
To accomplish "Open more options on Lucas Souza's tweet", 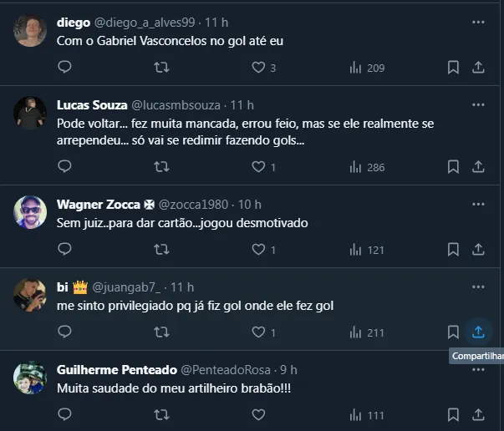I will 478,105.
